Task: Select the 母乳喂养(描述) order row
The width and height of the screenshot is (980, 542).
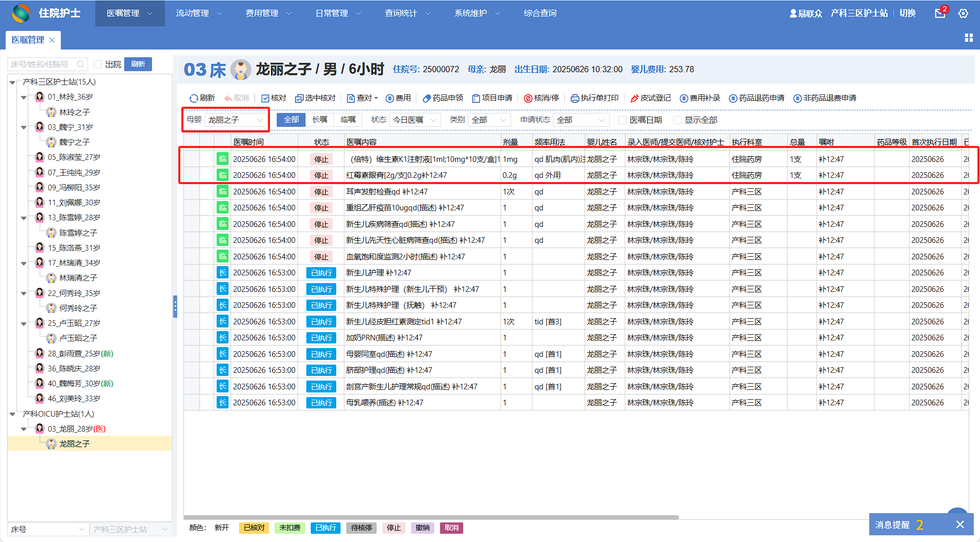Action: (576, 402)
